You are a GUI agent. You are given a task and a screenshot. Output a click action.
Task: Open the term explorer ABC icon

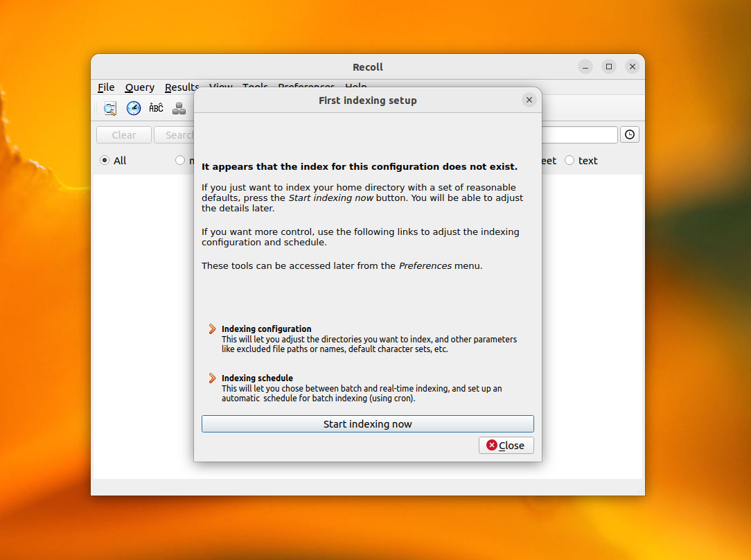(157, 108)
